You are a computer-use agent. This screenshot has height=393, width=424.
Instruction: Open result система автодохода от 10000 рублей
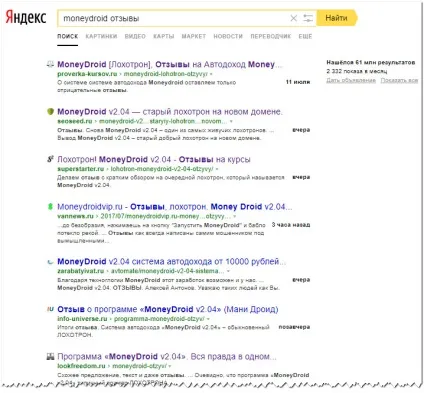[171, 261]
